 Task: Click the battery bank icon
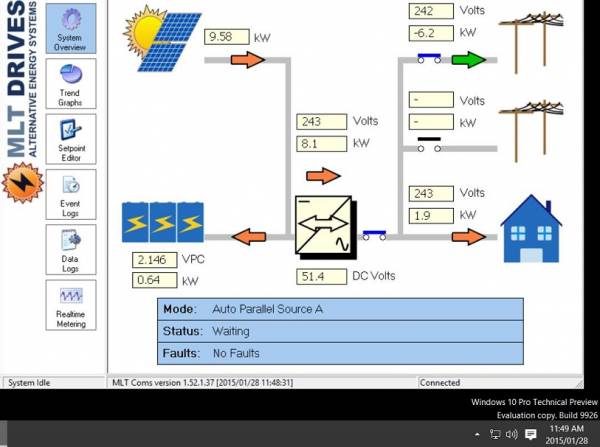(x=163, y=222)
